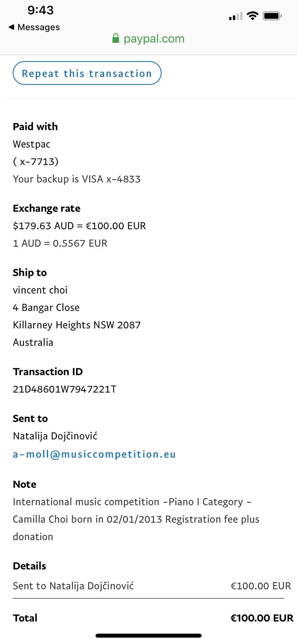The image size is (297, 644).
Task: Tap the battery indicator icon
Action: point(272,16)
